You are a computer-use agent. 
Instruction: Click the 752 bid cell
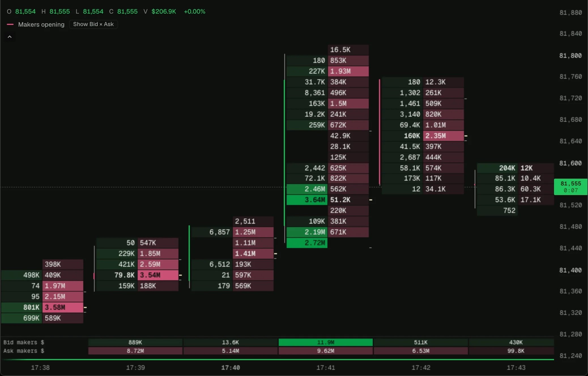pyautogui.click(x=497, y=211)
